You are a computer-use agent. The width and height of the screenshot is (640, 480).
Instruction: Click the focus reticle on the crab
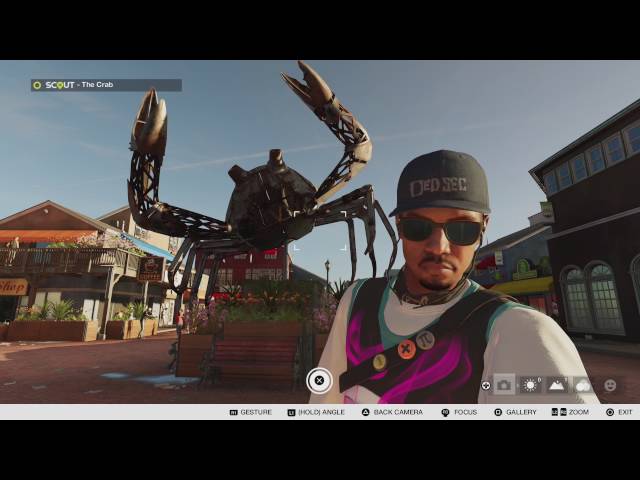click(x=320, y=231)
